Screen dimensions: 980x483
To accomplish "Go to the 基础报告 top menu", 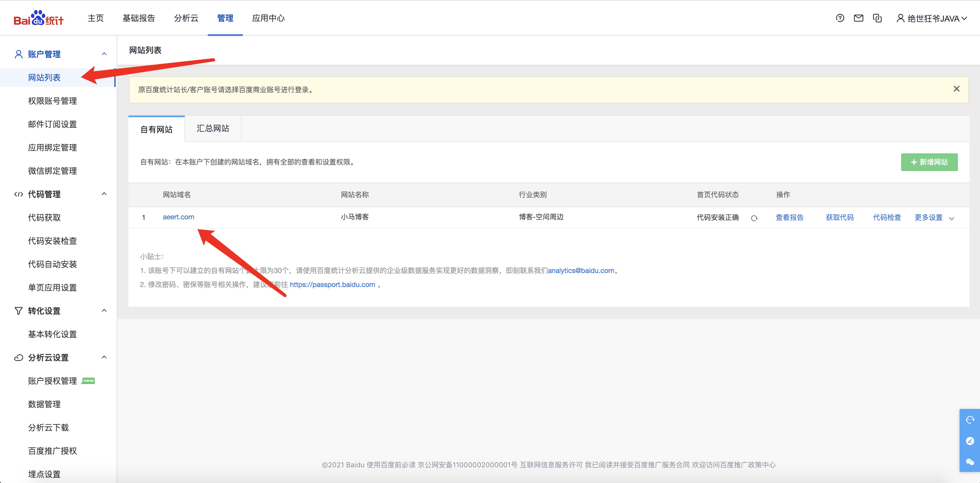I will (138, 18).
